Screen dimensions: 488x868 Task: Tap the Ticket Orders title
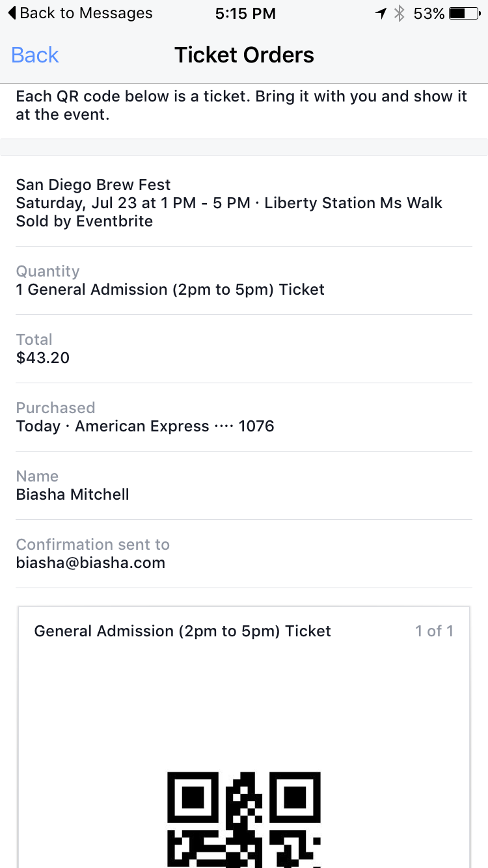[244, 55]
